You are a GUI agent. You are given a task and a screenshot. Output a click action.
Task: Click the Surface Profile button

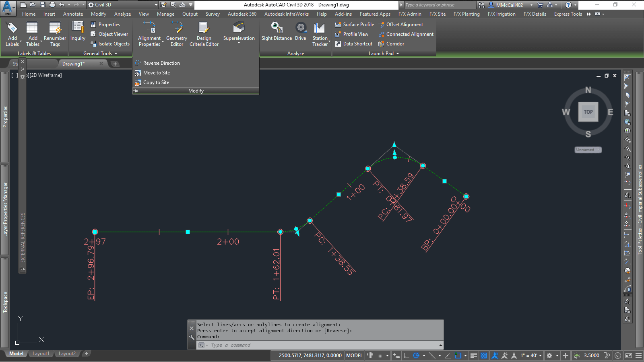(354, 25)
